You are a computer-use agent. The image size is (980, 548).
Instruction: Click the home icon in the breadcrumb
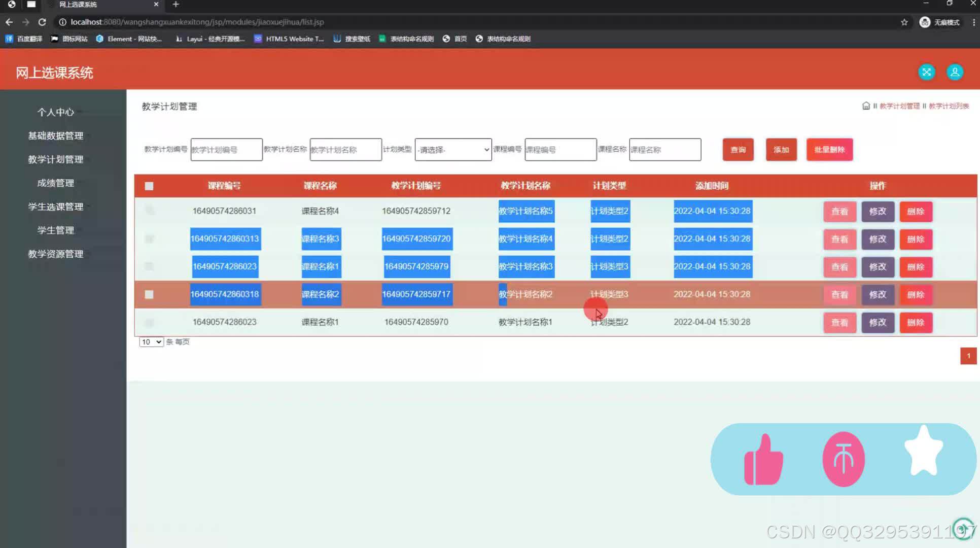[x=866, y=106]
